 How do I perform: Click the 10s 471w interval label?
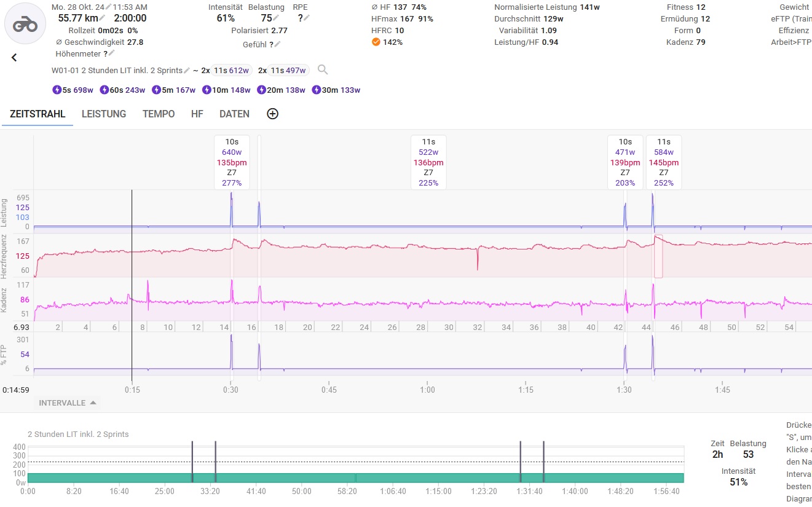625,162
